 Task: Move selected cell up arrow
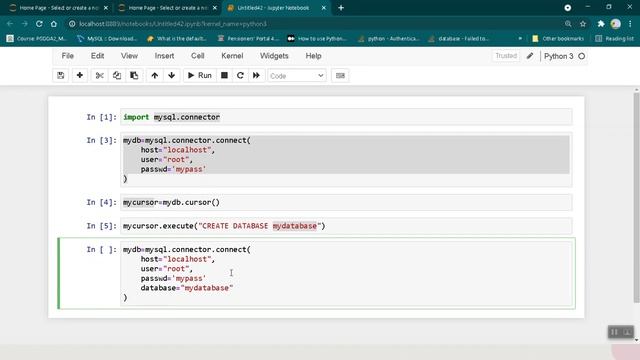point(155,76)
